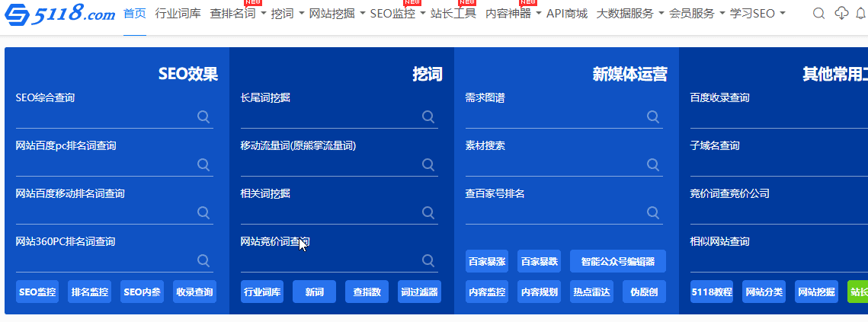Viewport: 868px width, 322px height.
Task: Click search icon for 相关词挖掘
Action: [x=428, y=212]
